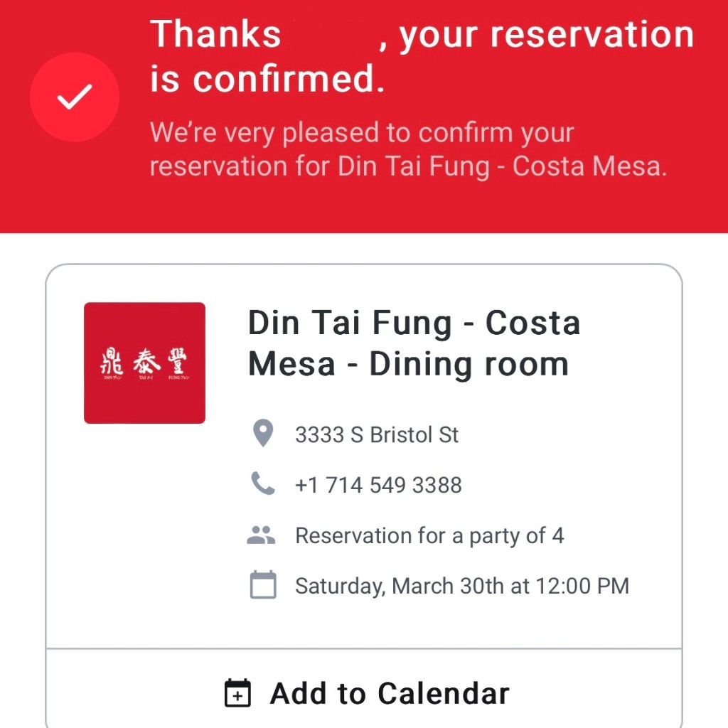
Task: Call the +1 714 549 3388 number
Action: click(378, 485)
